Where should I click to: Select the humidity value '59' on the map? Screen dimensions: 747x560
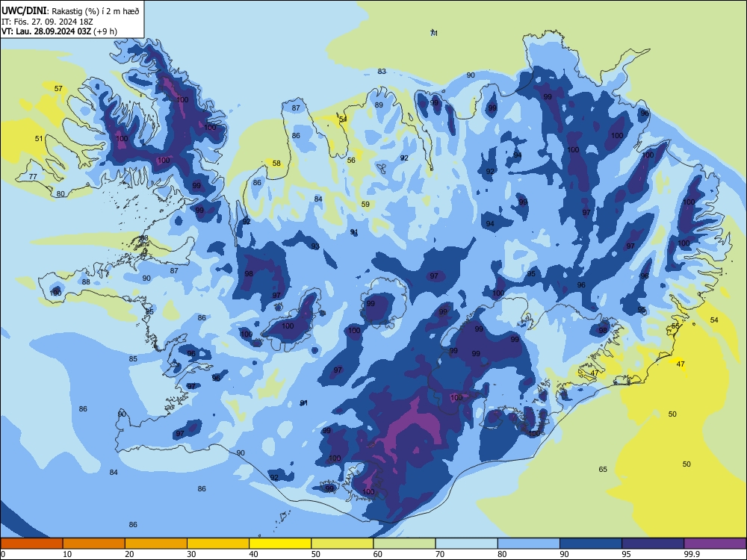point(365,205)
